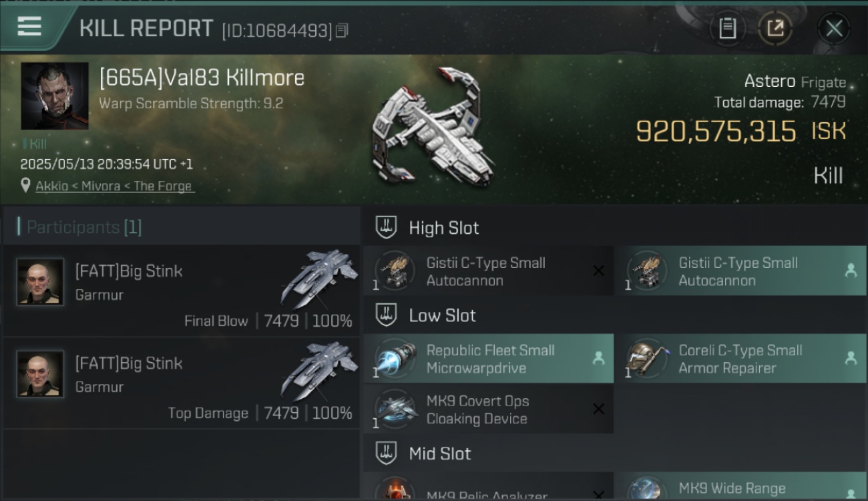Select the MK9 Wide Range module
The height and width of the screenshot is (501, 868).
[741, 486]
